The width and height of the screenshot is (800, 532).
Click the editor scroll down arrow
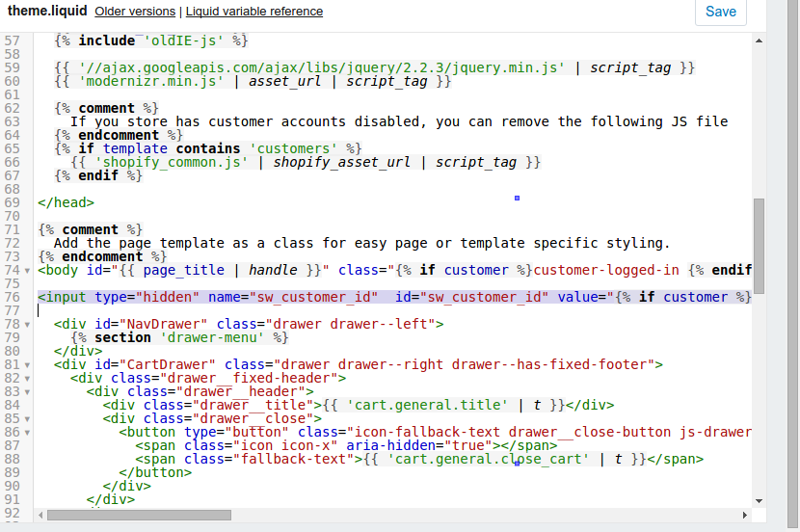(x=759, y=501)
